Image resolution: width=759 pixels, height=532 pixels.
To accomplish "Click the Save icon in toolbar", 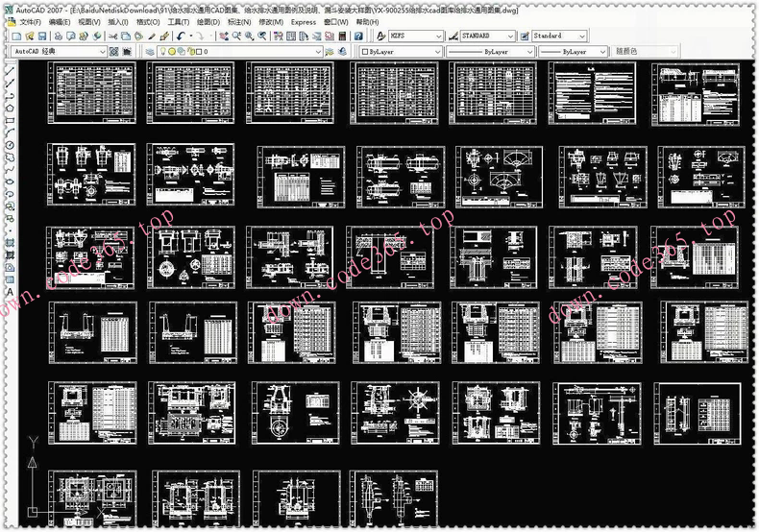I will pos(43,36).
